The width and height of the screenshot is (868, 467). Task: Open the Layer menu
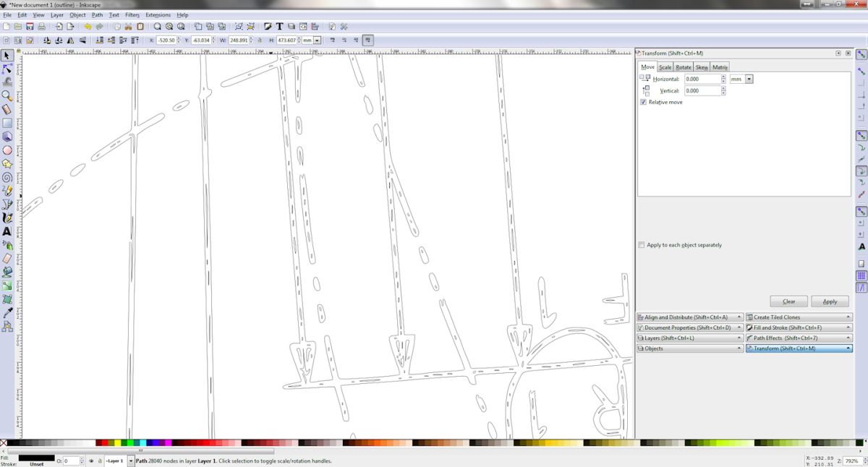tap(57, 14)
